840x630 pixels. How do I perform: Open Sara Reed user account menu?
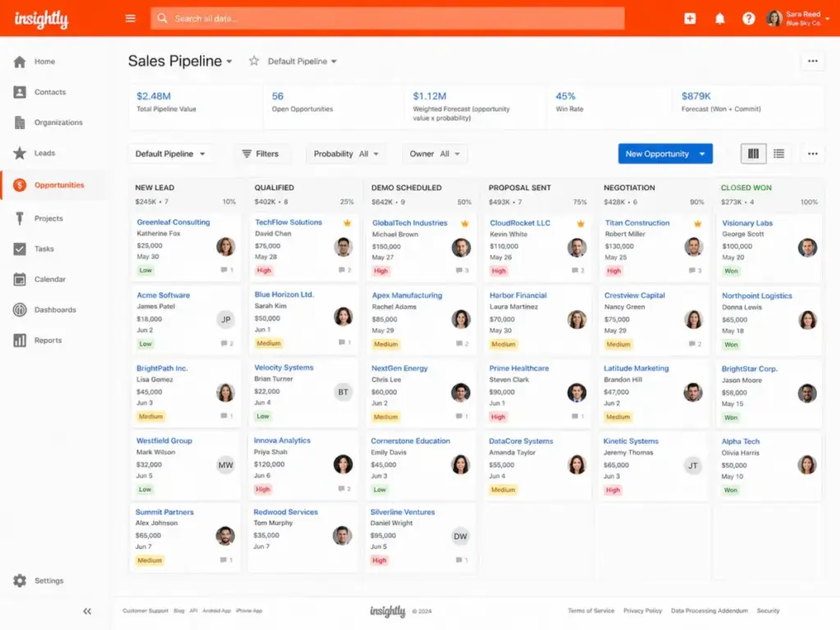(797, 19)
